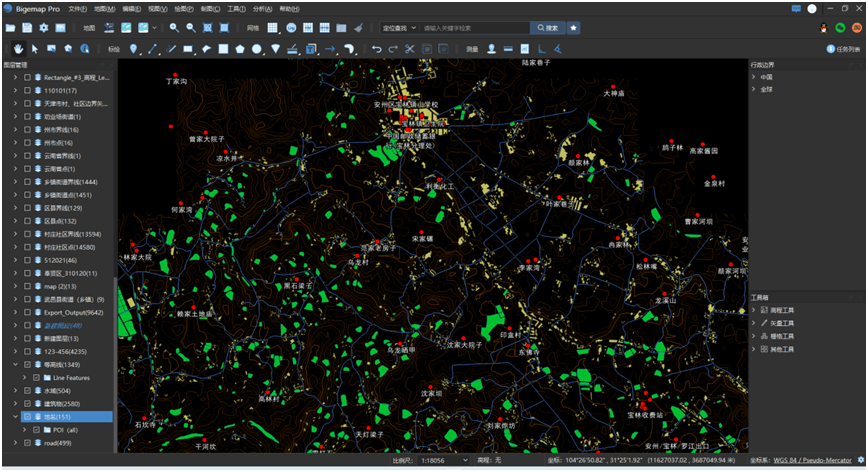Screen dimensions: 868x472
Task: Check the Export_Output(9642) layer checkbox
Action: (x=27, y=312)
